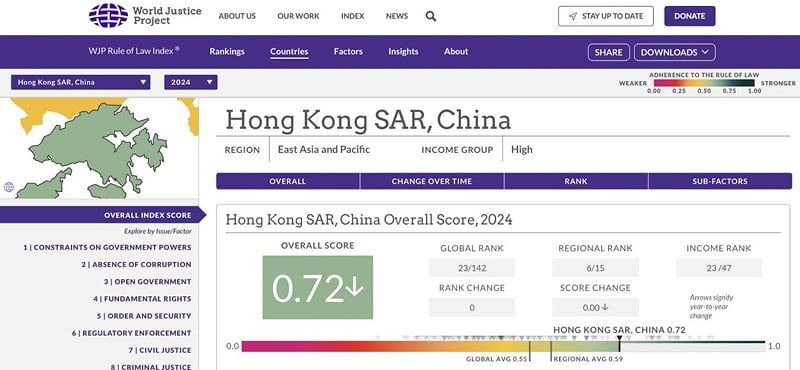
Task: Open the World Justice Project logo homepage
Action: click(145, 16)
